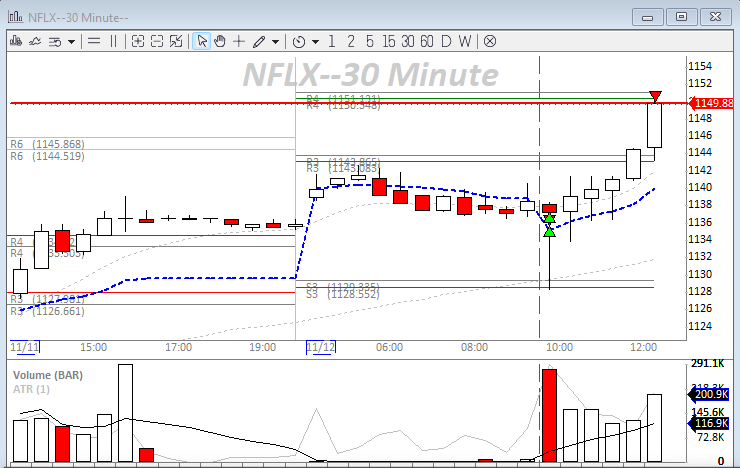The height and width of the screenshot is (468, 740).
Task: Click the R6 (1144.519) level label
Action: click(x=47, y=156)
